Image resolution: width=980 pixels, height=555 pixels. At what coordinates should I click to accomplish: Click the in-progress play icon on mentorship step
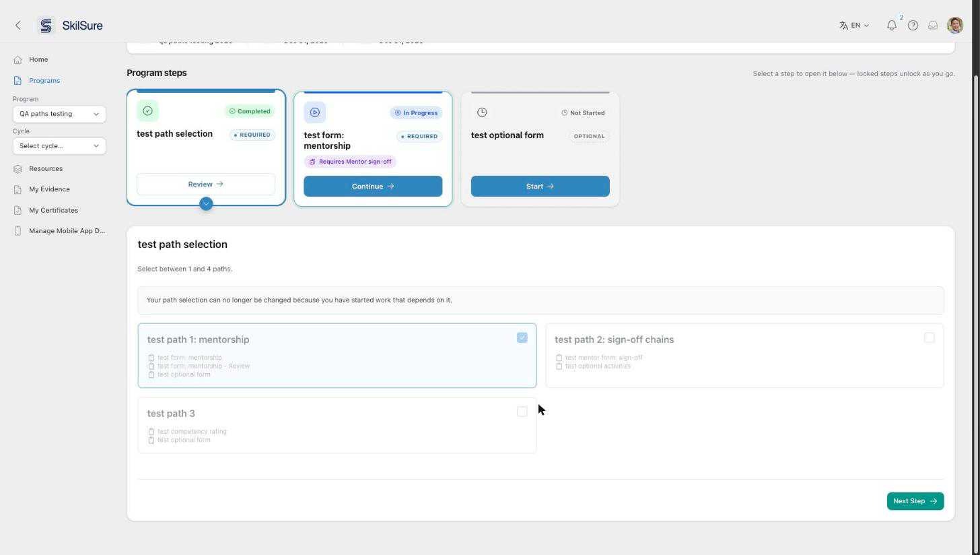pyautogui.click(x=314, y=112)
